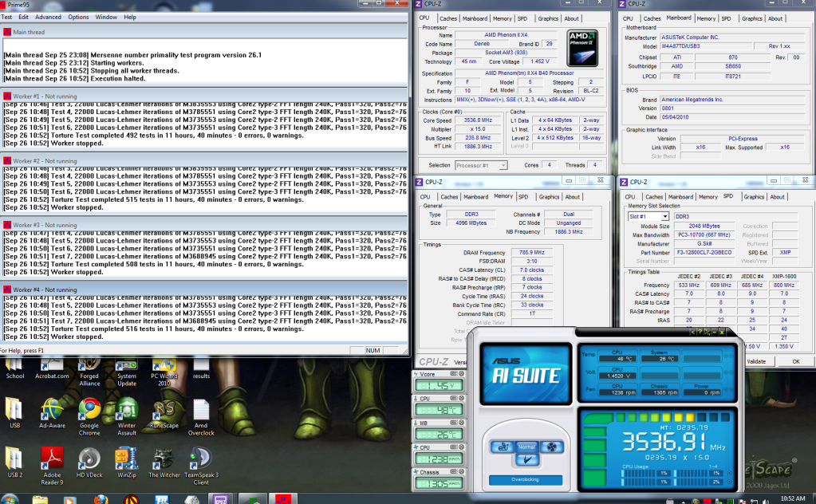Open the Edit menu in Prime95
Screen dimensions: 816x504
[x=23, y=18]
